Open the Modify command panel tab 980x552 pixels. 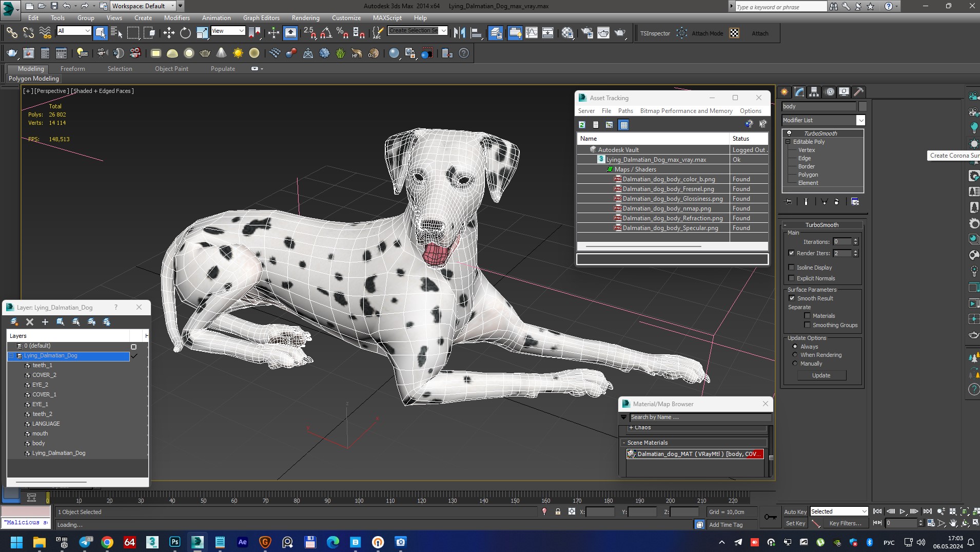[x=799, y=92]
